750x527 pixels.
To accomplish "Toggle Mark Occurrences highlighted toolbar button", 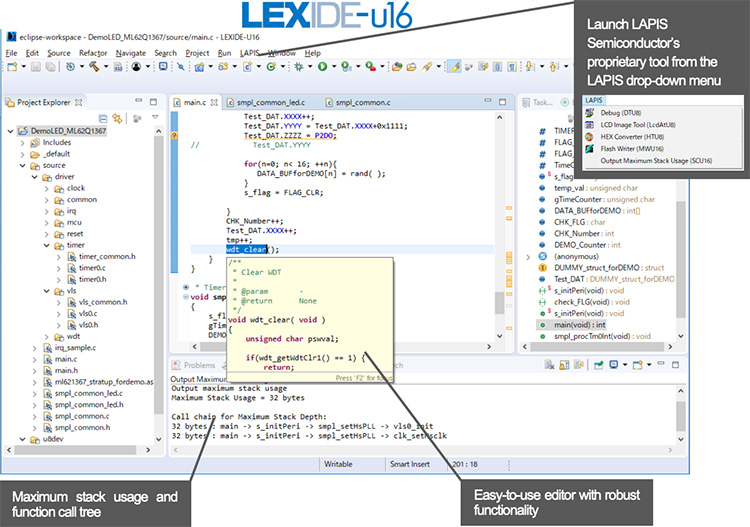I will (x=454, y=67).
